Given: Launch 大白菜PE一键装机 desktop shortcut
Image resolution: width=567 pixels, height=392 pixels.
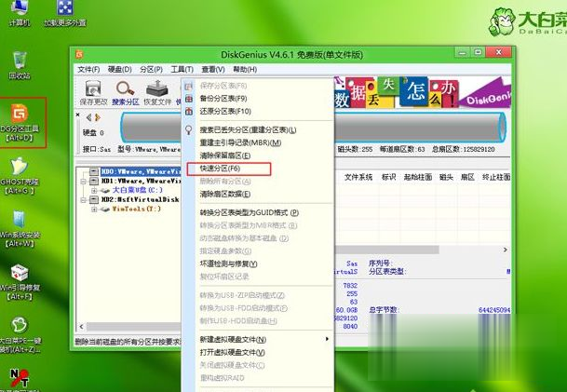Looking at the screenshot, I should tap(20, 335).
